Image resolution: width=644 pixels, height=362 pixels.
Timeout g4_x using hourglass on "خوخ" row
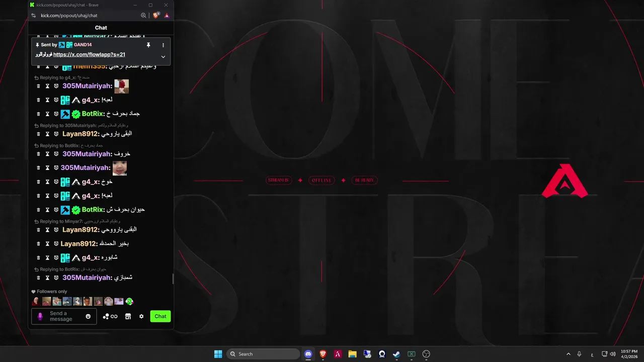click(x=47, y=182)
